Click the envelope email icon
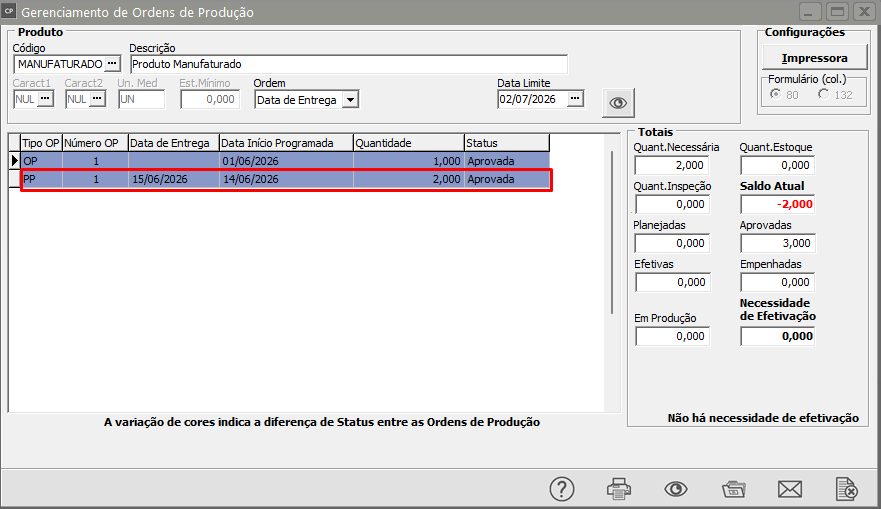Image resolution: width=881 pixels, height=509 pixels. coord(789,489)
